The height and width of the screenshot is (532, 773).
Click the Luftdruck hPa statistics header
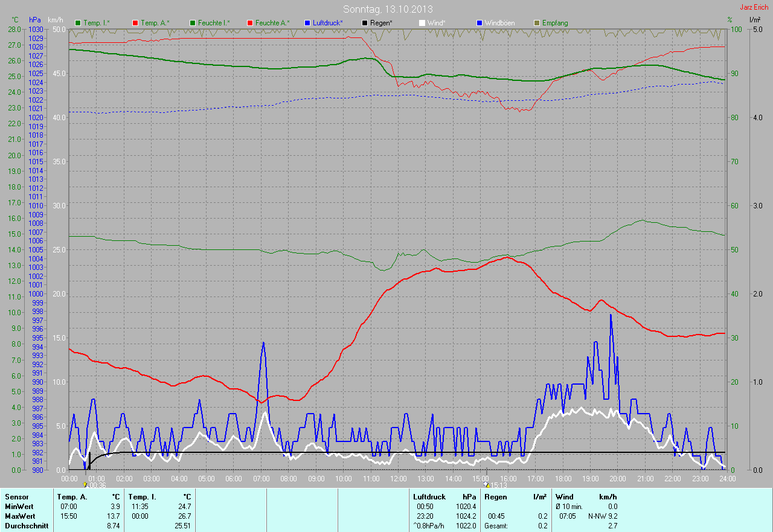click(444, 497)
